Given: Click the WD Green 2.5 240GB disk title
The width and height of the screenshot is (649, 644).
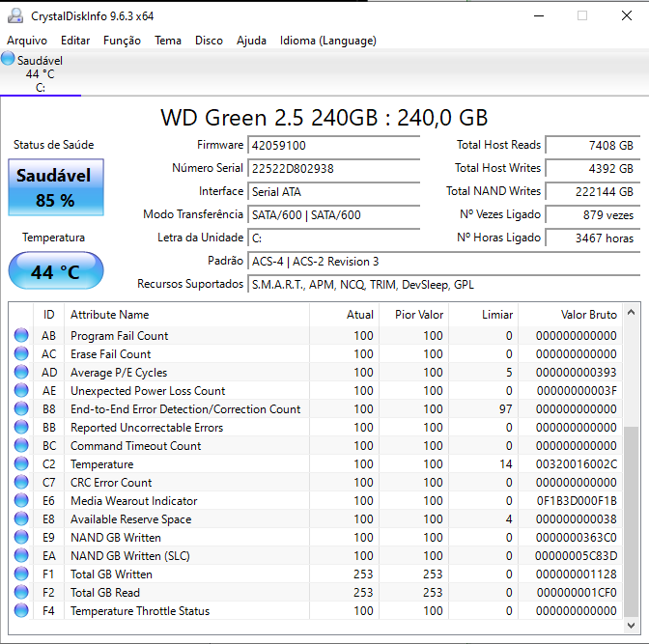Looking at the screenshot, I should coord(324,118).
